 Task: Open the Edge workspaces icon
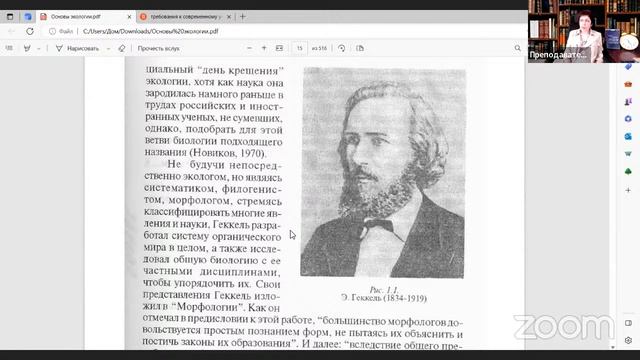pyautogui.click(x=28, y=17)
